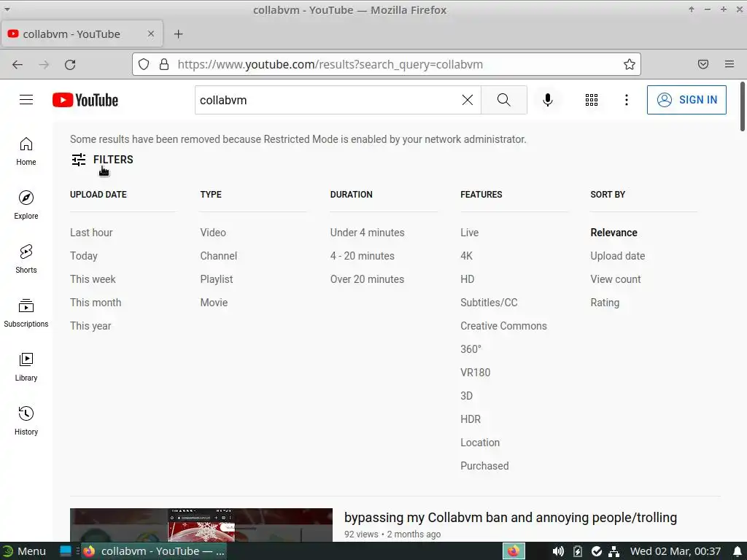Enable the 4K feature filter
747x560 pixels.
pos(466,256)
